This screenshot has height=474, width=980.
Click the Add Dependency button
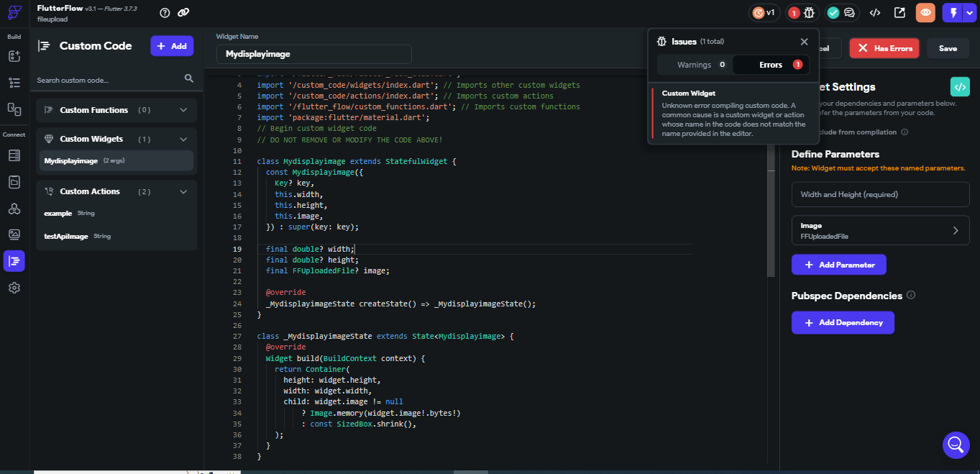click(843, 322)
